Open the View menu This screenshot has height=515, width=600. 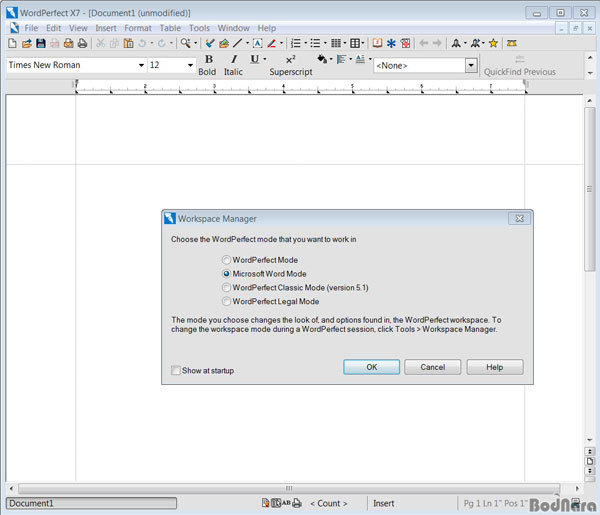click(x=78, y=28)
